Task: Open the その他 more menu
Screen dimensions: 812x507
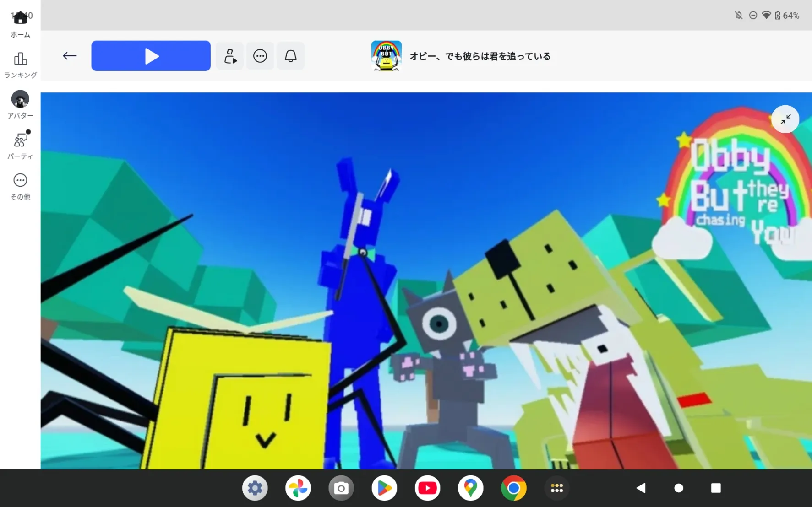Action: pyautogui.click(x=20, y=186)
